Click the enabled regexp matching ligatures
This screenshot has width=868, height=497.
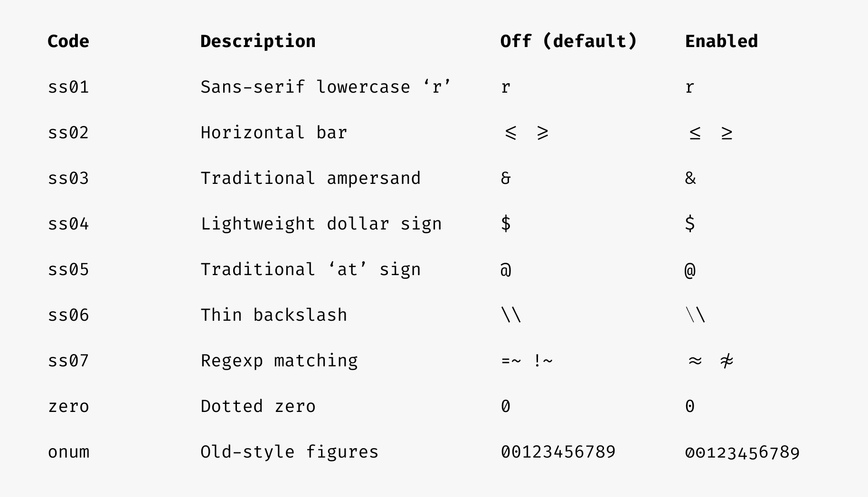click(x=711, y=361)
